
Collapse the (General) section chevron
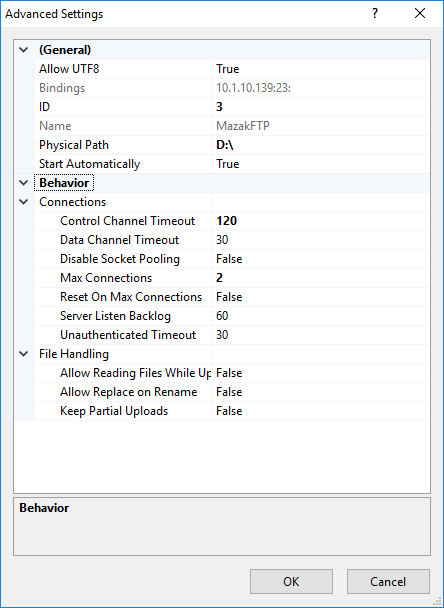click(x=24, y=50)
